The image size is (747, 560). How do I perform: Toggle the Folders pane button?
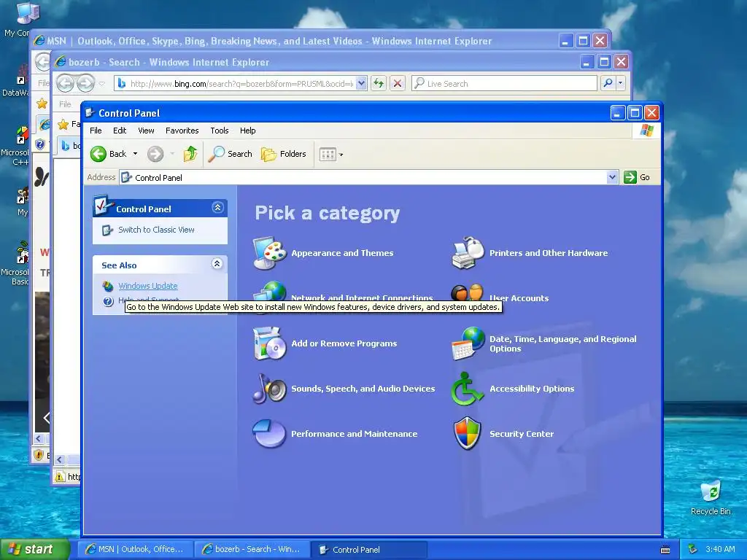(x=284, y=154)
